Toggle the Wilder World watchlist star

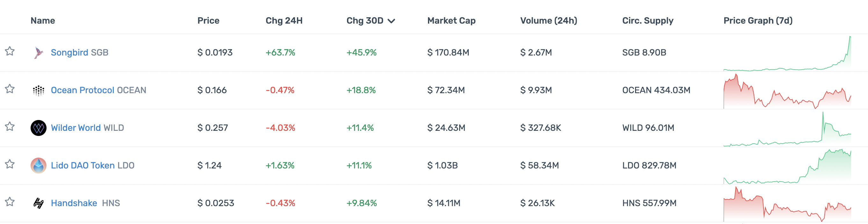(10, 126)
